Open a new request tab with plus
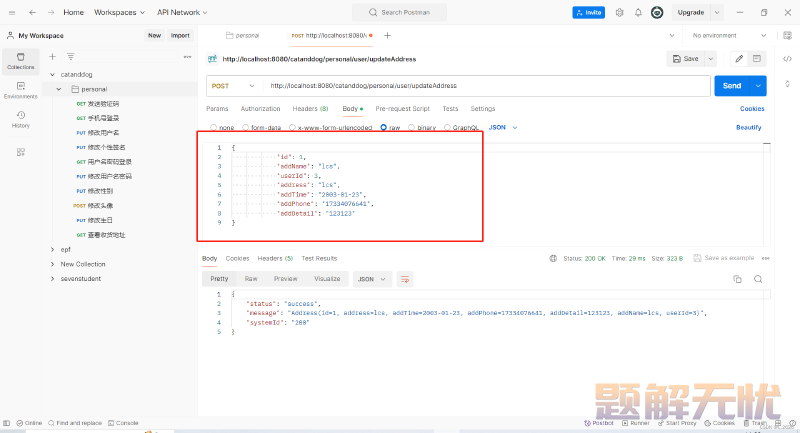The width and height of the screenshot is (800, 433). [387, 35]
